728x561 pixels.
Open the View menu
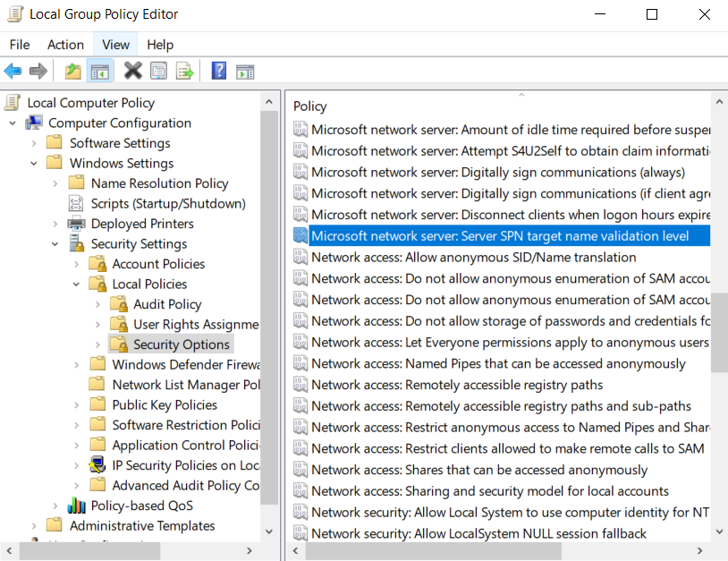coord(114,44)
